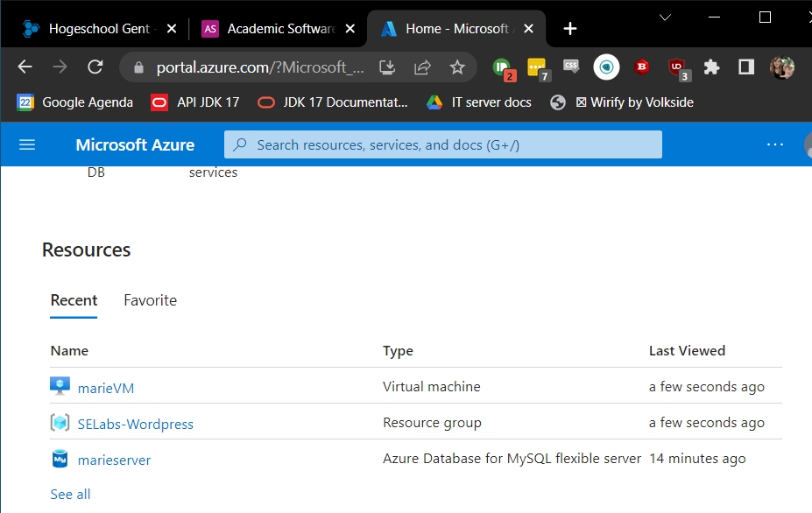Reload the Azure portal page
Viewport: 812px width, 513px height.
tap(95, 67)
